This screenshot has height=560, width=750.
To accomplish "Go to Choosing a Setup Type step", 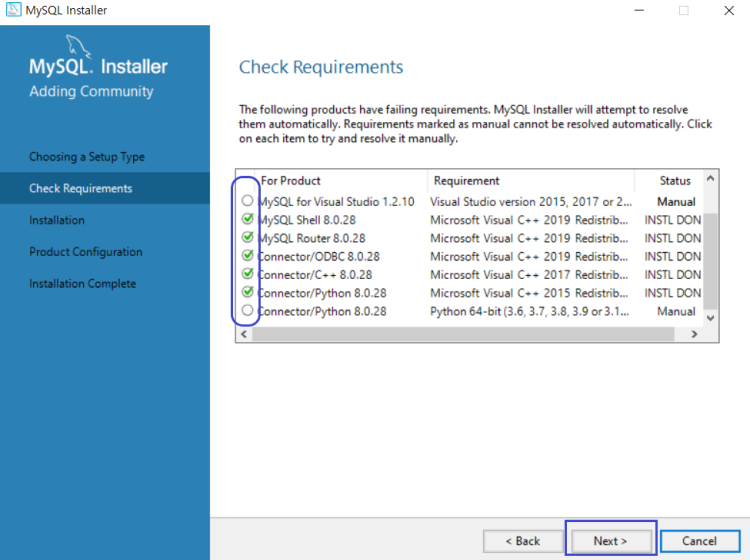I will (87, 157).
